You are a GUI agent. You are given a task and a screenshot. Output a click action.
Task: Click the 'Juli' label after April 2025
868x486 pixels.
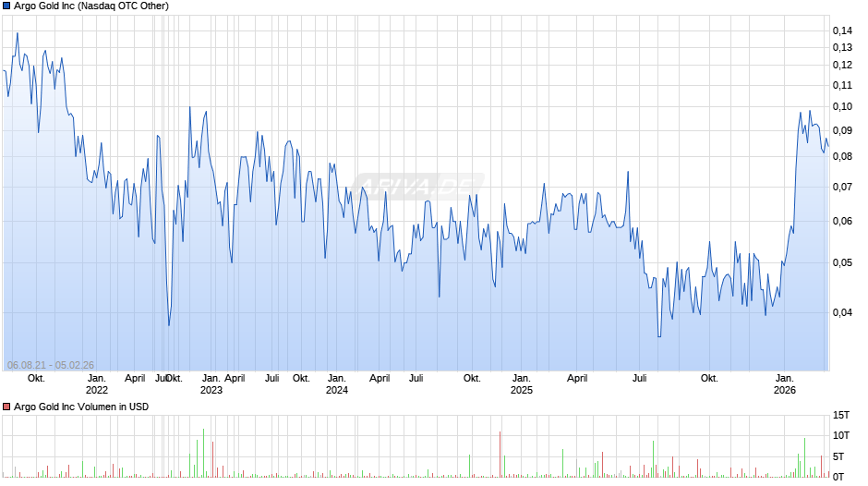pos(639,379)
